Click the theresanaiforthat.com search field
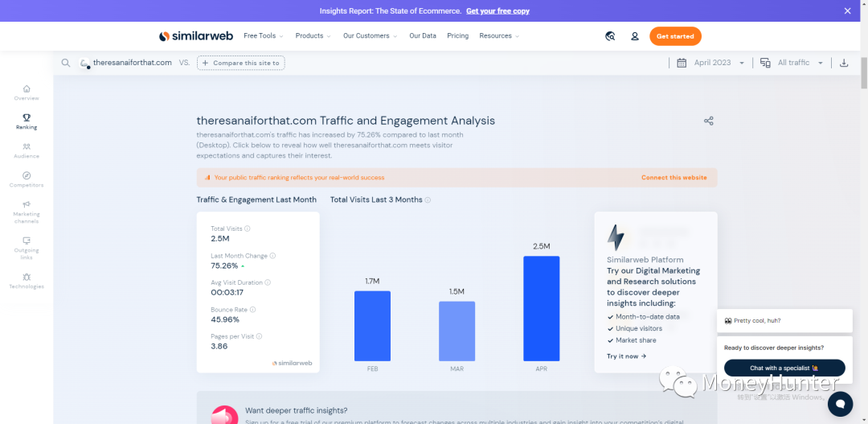 (x=133, y=64)
